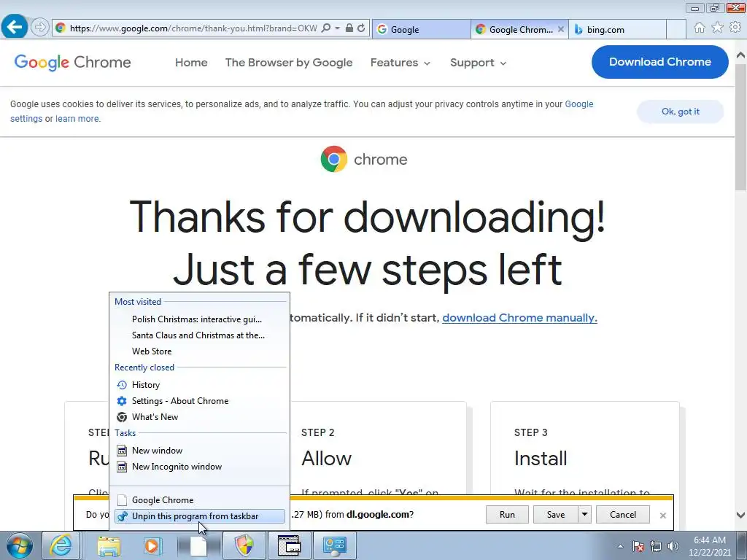Screen dimensions: 747x560
Task: Close the download notification bar
Action: (x=662, y=516)
